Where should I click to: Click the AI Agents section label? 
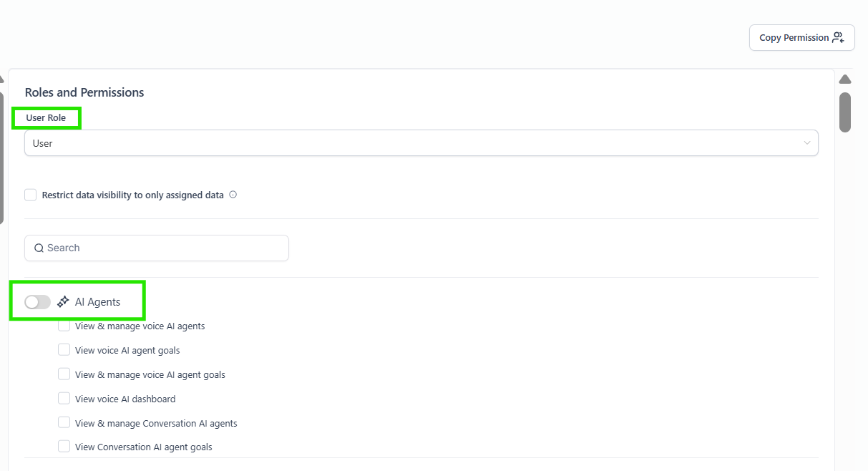(x=97, y=302)
